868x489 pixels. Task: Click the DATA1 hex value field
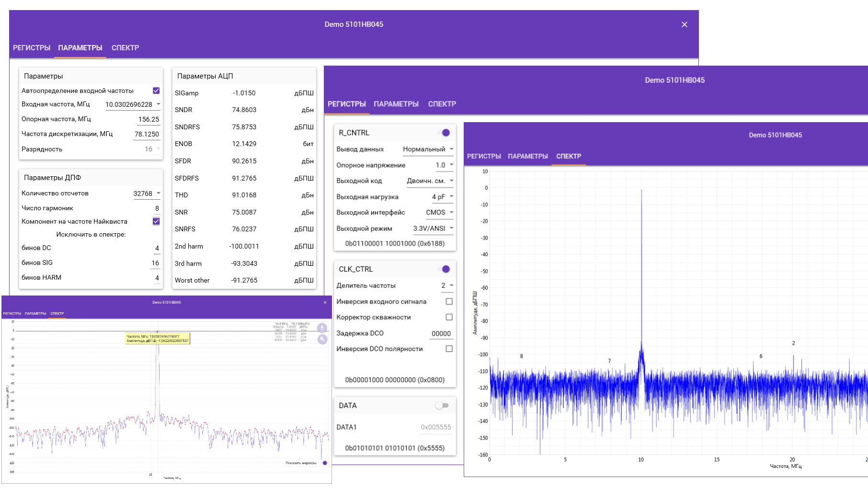click(x=435, y=427)
